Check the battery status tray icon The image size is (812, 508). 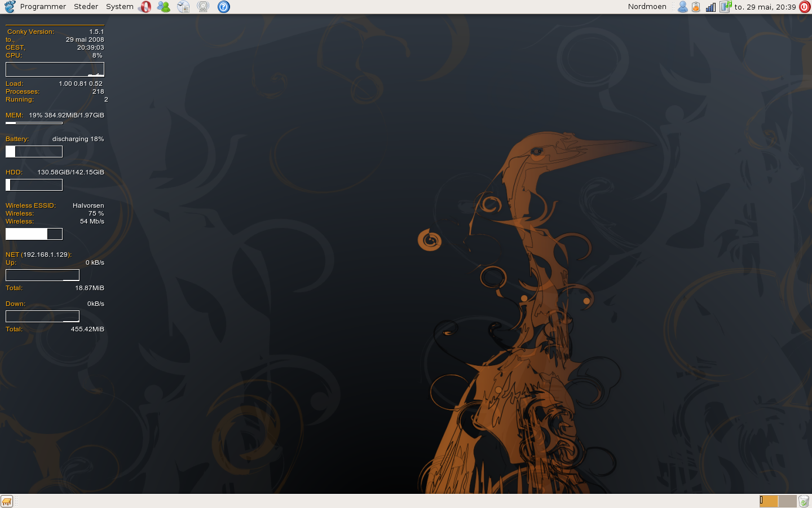pos(696,7)
